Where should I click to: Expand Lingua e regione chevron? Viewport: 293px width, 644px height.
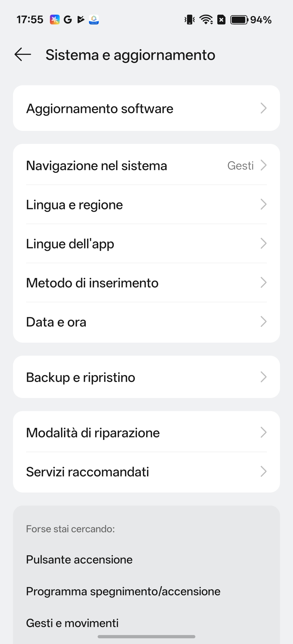coord(263,204)
